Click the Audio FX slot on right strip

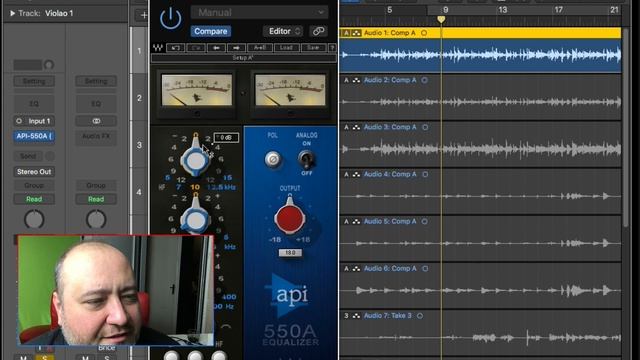click(96, 136)
